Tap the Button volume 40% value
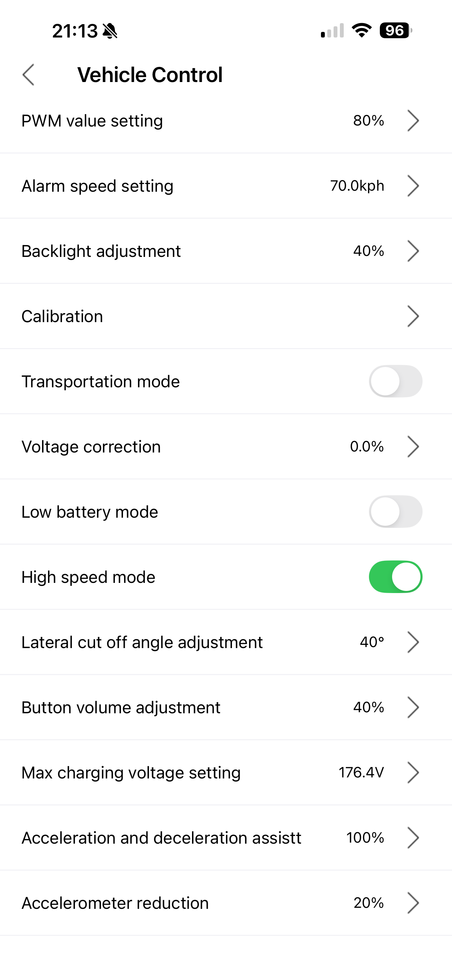452x980 pixels. pos(368,707)
